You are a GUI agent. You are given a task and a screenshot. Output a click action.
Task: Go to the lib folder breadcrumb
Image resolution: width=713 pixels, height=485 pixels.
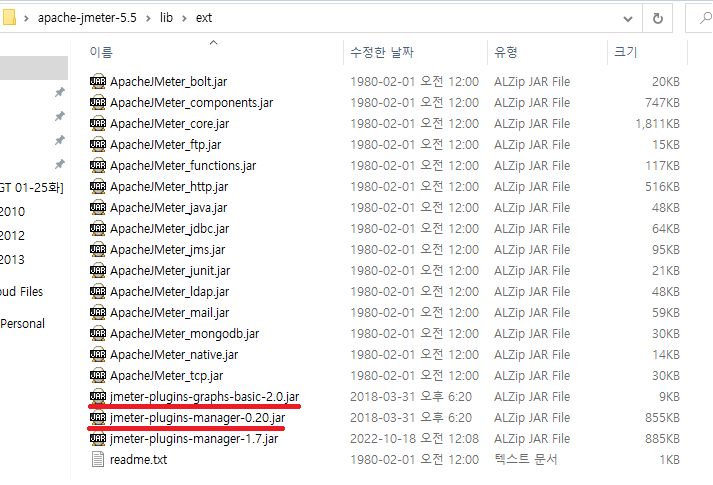point(166,18)
